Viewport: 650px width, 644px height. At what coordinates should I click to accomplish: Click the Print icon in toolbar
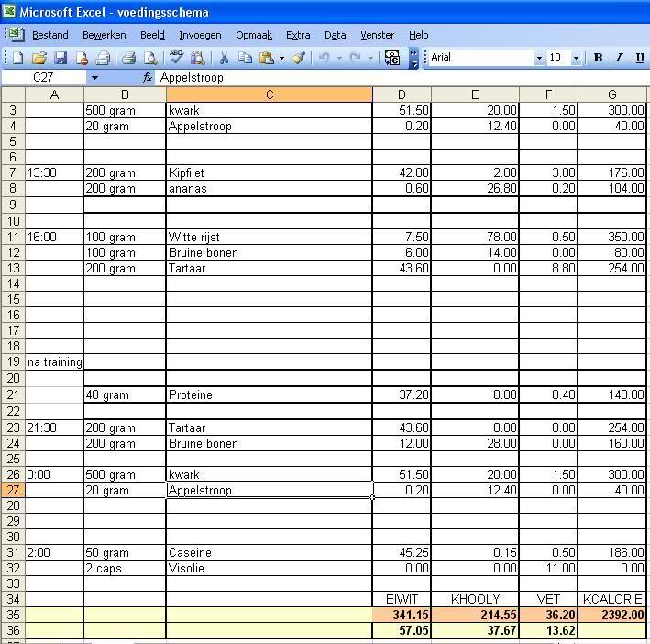pyautogui.click(x=129, y=58)
